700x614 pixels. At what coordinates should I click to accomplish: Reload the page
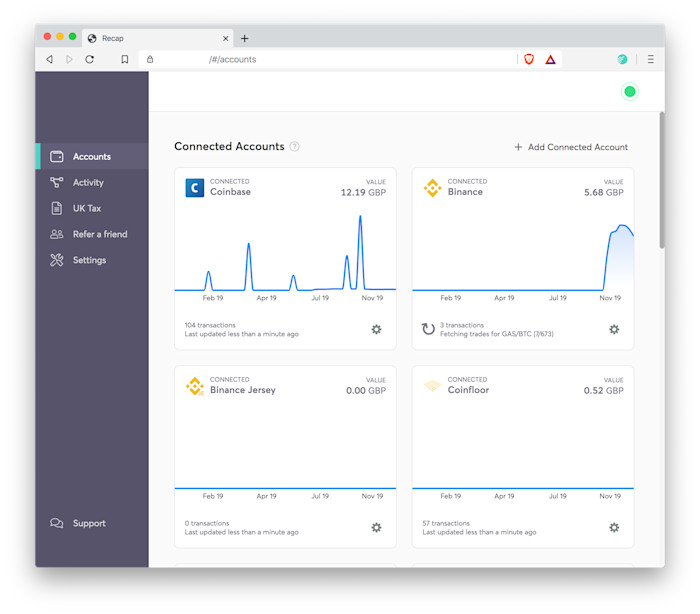[x=90, y=59]
